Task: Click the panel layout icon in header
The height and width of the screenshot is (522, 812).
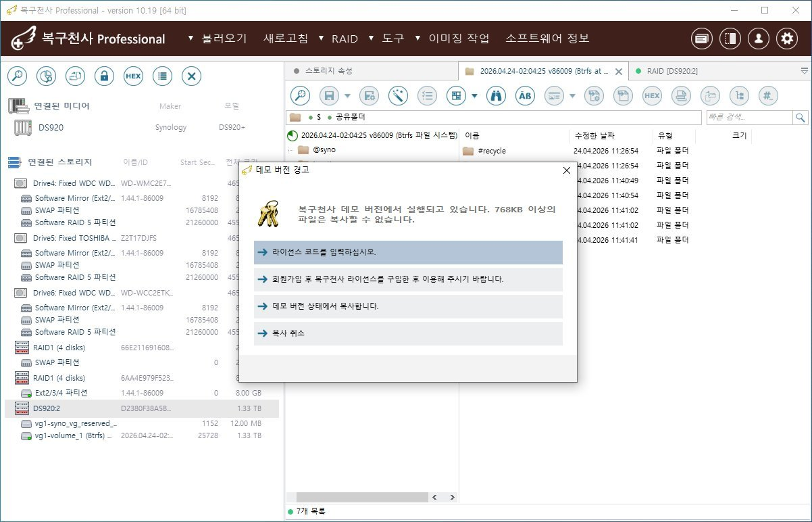Action: [730, 39]
